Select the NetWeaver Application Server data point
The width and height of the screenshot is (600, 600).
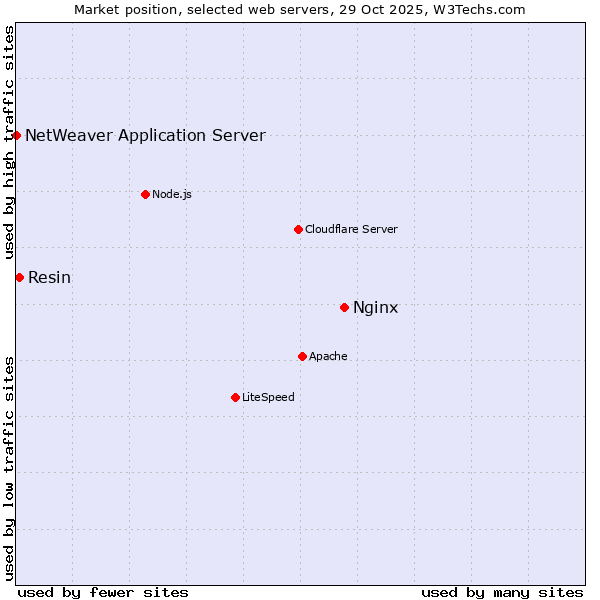pos(17,135)
